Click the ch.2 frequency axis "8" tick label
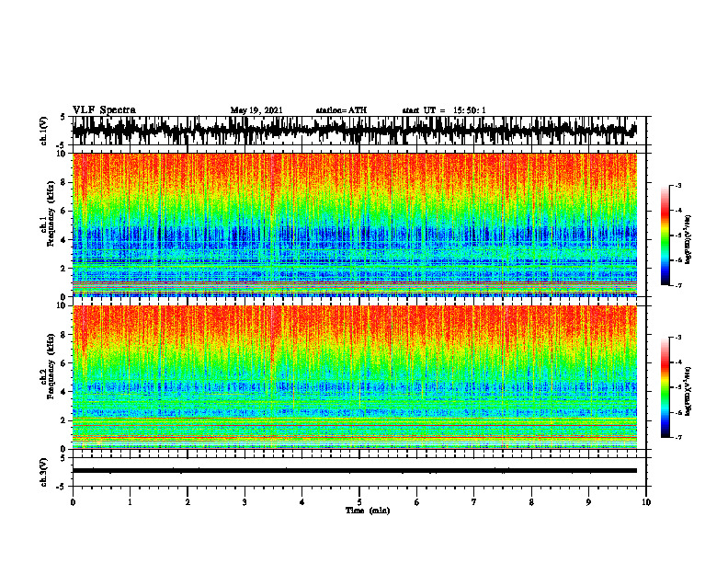728x563 pixels. coord(64,335)
